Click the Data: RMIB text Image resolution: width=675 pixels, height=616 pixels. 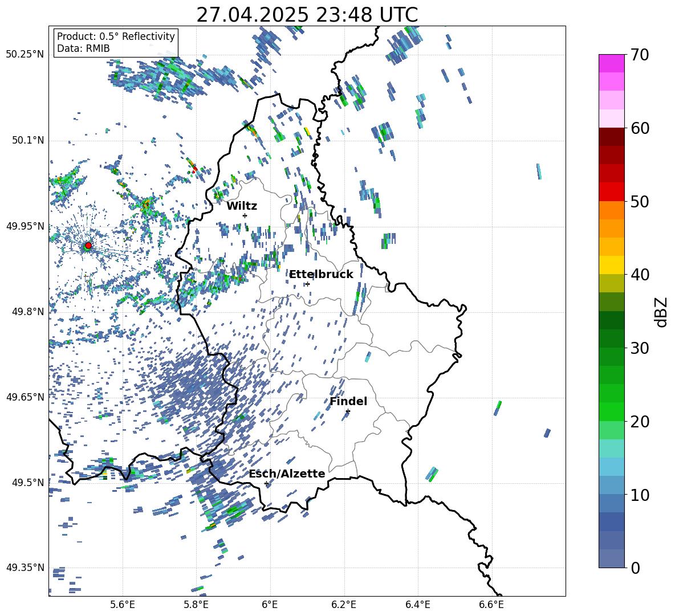click(x=83, y=48)
